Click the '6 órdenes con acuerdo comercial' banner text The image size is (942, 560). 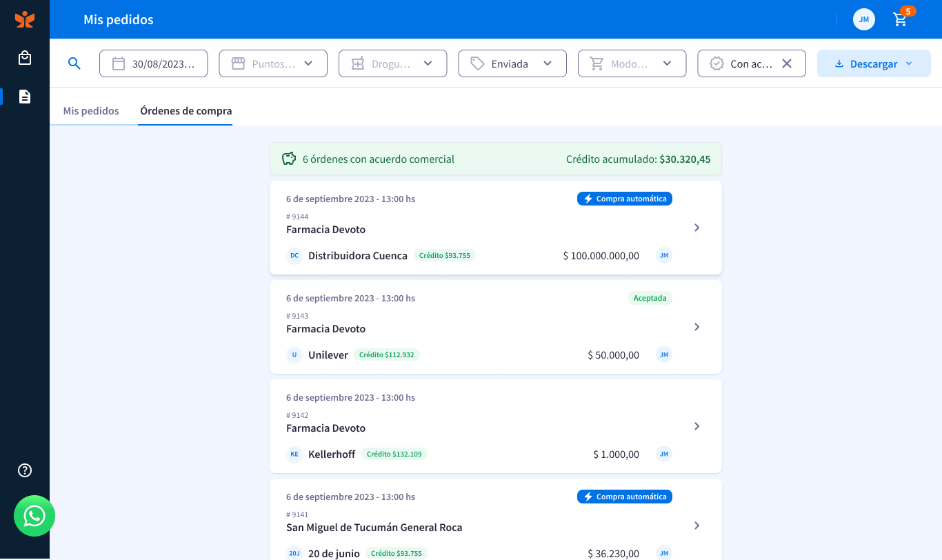(379, 159)
